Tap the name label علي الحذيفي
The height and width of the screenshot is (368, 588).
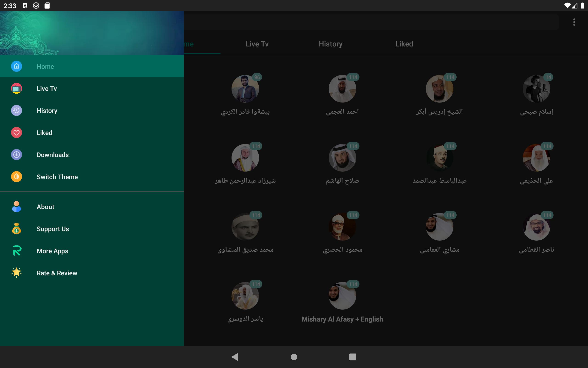(x=537, y=181)
